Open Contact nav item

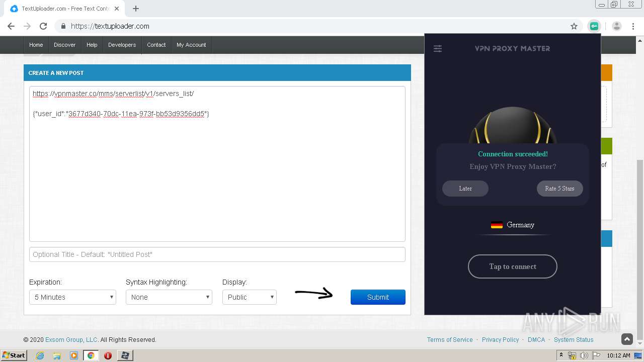pyautogui.click(x=156, y=45)
